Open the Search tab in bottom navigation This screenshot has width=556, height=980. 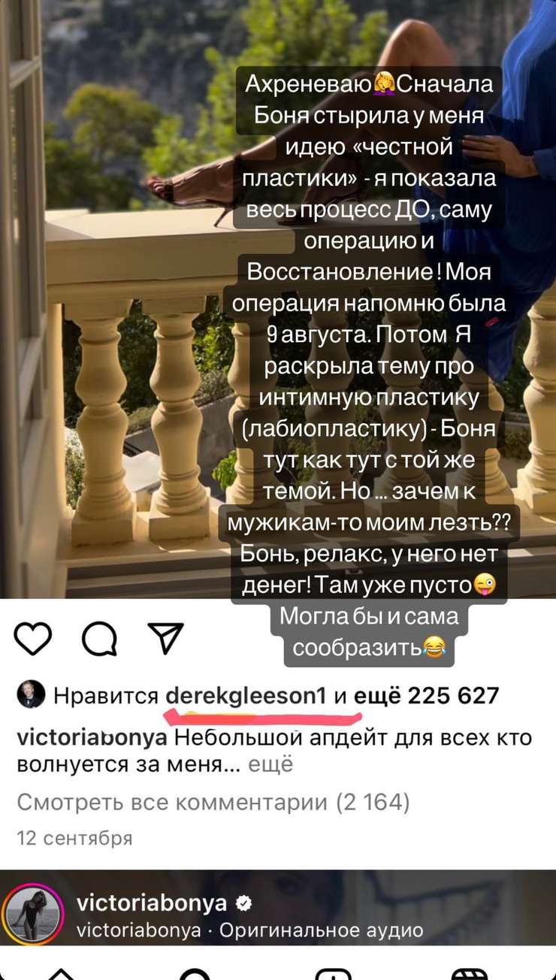point(196,974)
